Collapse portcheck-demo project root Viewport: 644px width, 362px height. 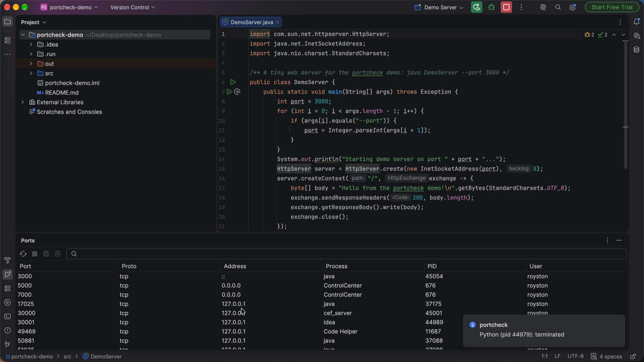click(23, 35)
